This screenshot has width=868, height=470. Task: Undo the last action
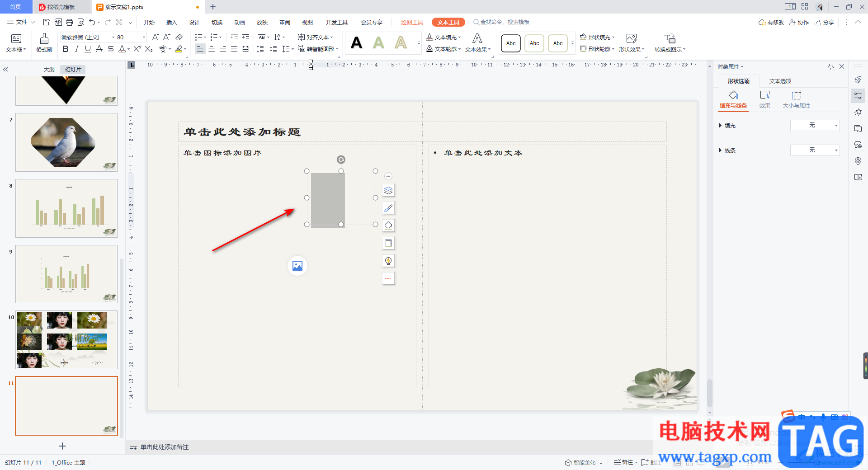pos(92,22)
